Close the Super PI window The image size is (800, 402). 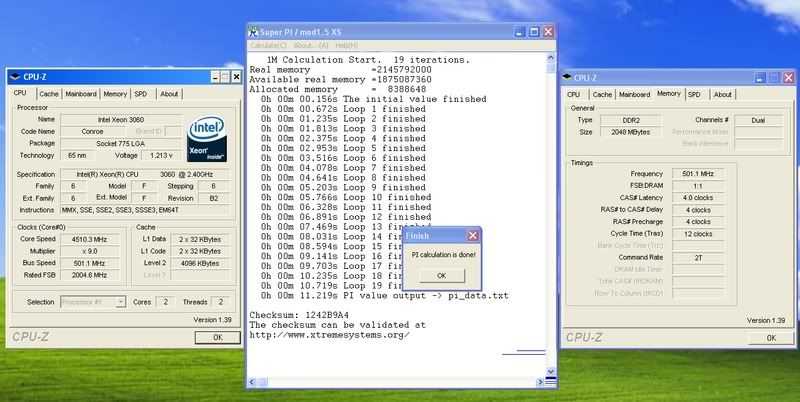click(x=548, y=32)
